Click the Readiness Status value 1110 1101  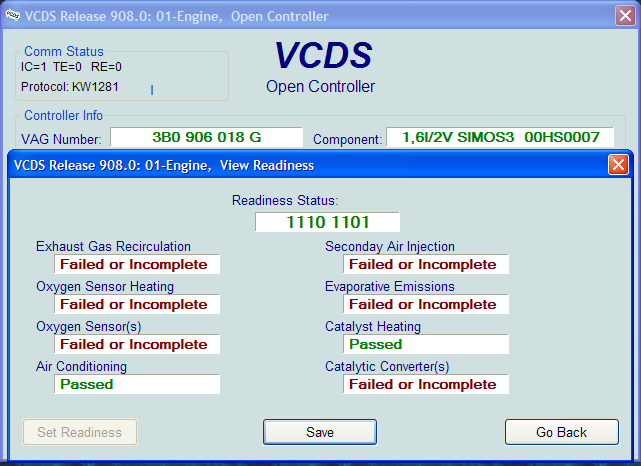pyautogui.click(x=327, y=222)
